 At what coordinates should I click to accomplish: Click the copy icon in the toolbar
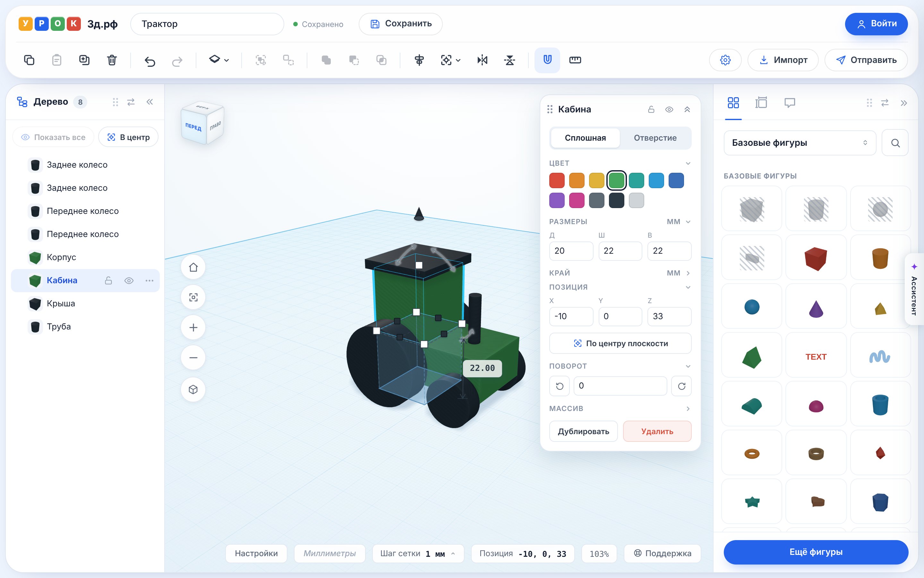[30, 60]
